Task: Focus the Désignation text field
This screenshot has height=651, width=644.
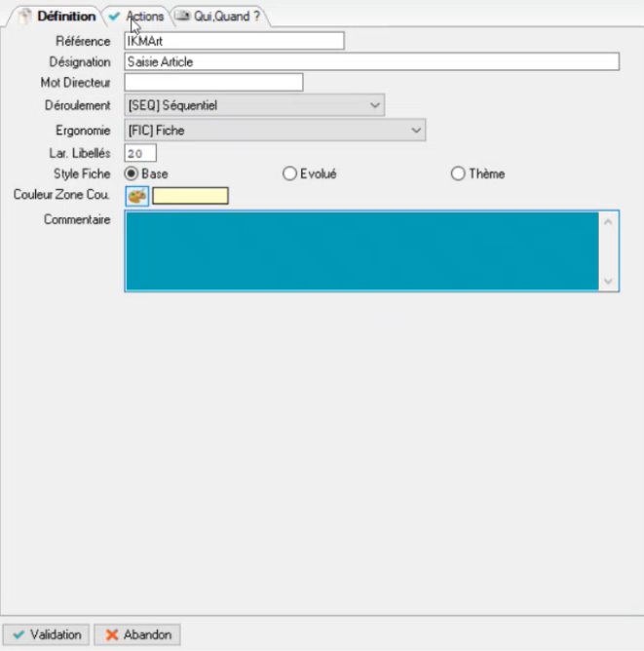Action: pos(371,61)
